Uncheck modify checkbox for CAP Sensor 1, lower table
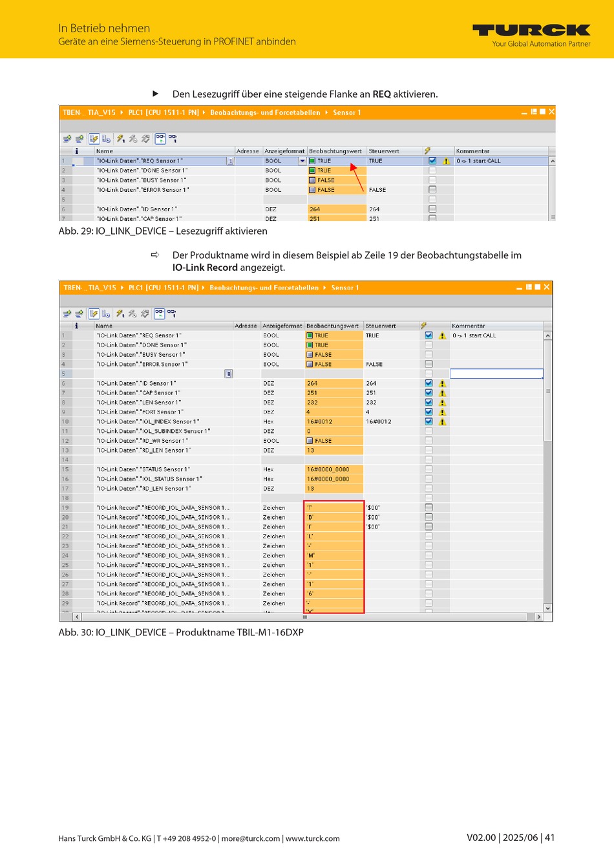Screen dimensions: 614x868 tap(429, 393)
